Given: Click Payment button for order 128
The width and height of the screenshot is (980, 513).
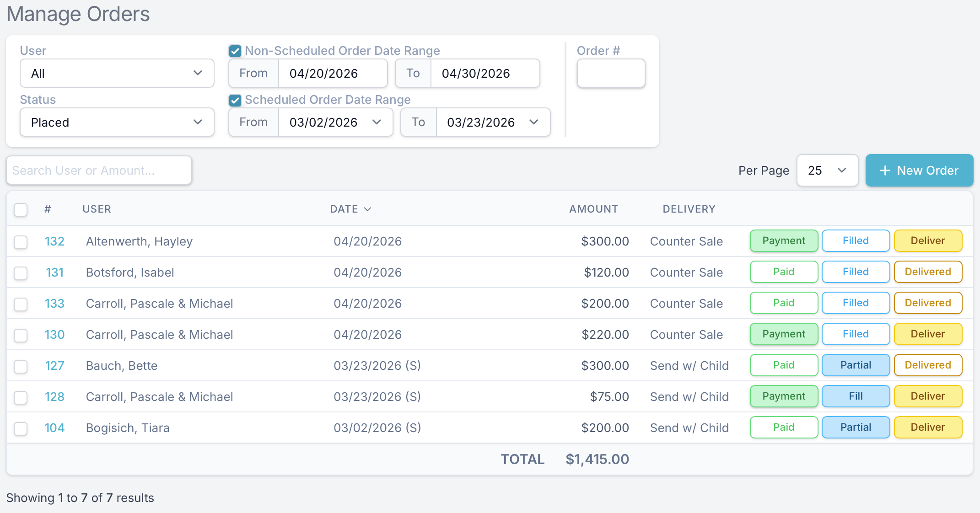Looking at the screenshot, I should [x=784, y=396].
